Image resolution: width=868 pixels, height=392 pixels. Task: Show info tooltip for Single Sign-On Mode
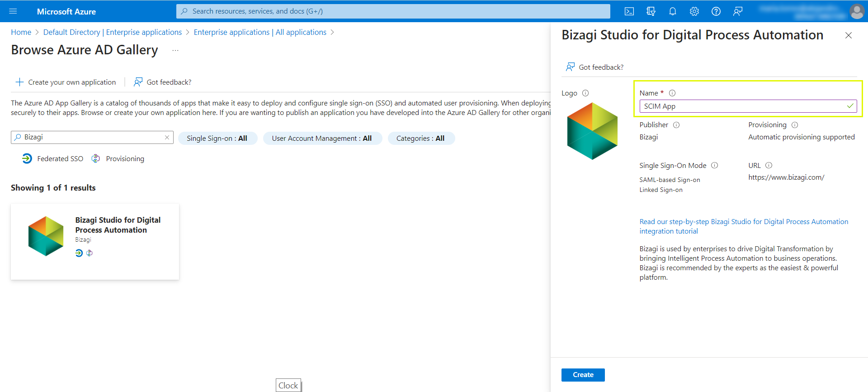pyautogui.click(x=715, y=166)
